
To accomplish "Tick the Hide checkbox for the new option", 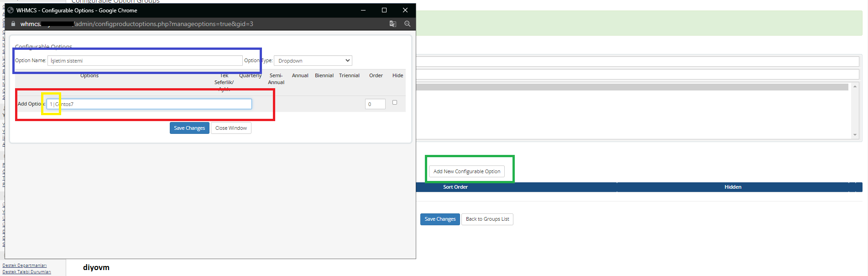I will (x=395, y=102).
